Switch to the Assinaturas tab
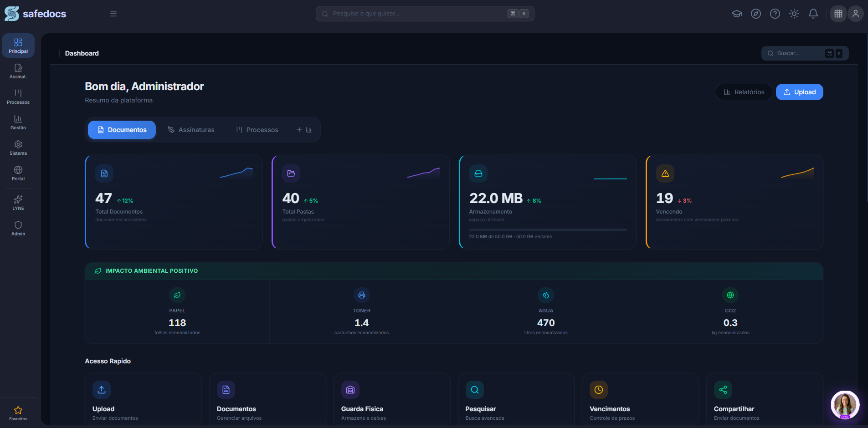The image size is (868, 428). click(x=191, y=130)
